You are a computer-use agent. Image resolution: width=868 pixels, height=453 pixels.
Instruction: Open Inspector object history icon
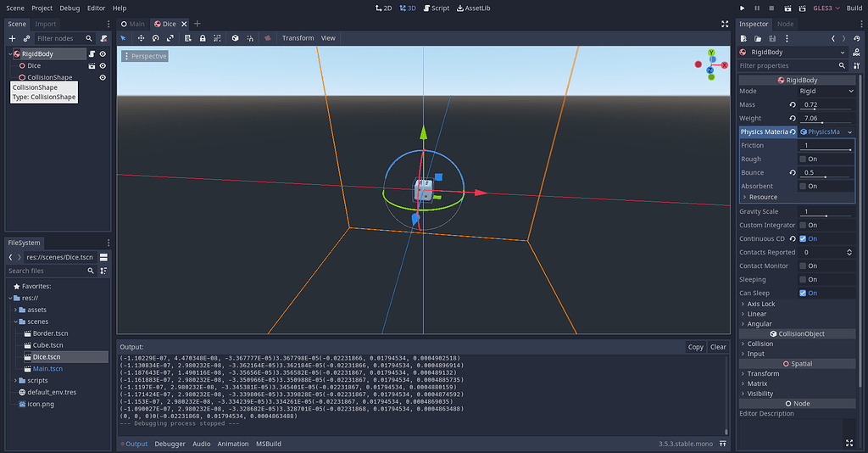857,39
